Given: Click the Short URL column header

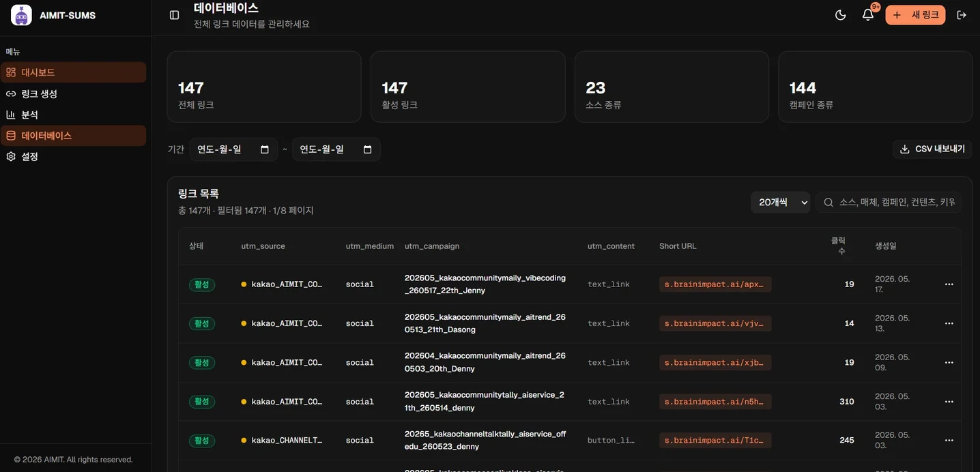Looking at the screenshot, I should [678, 246].
